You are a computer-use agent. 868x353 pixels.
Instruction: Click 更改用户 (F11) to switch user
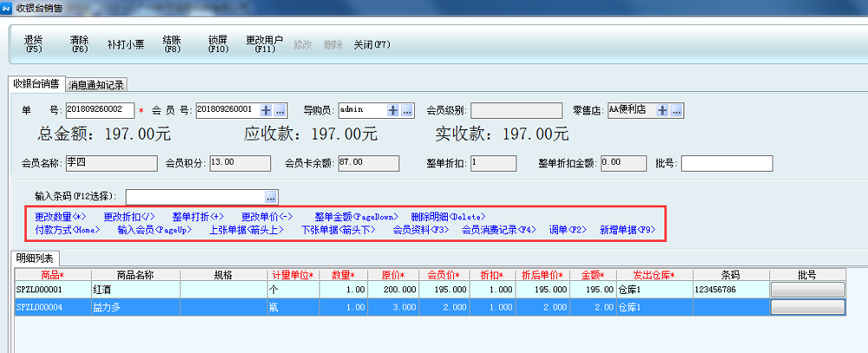(265, 44)
